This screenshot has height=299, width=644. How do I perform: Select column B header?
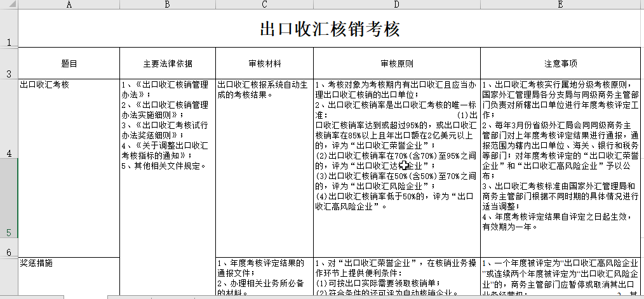167,4
